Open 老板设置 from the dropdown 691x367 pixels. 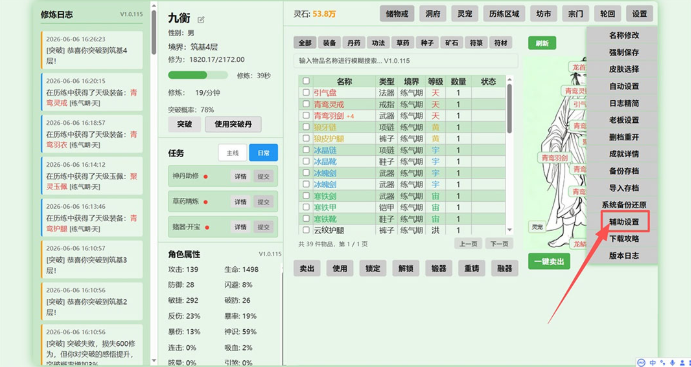624,120
